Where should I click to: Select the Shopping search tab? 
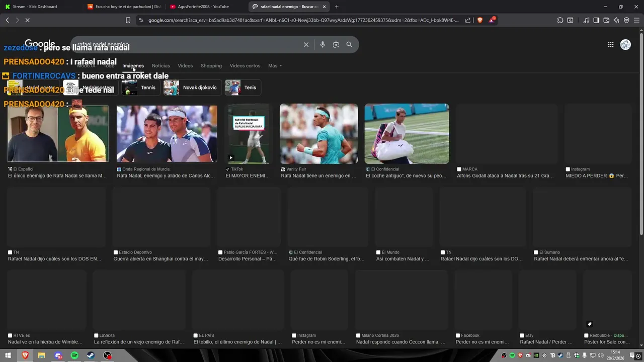[x=211, y=66]
